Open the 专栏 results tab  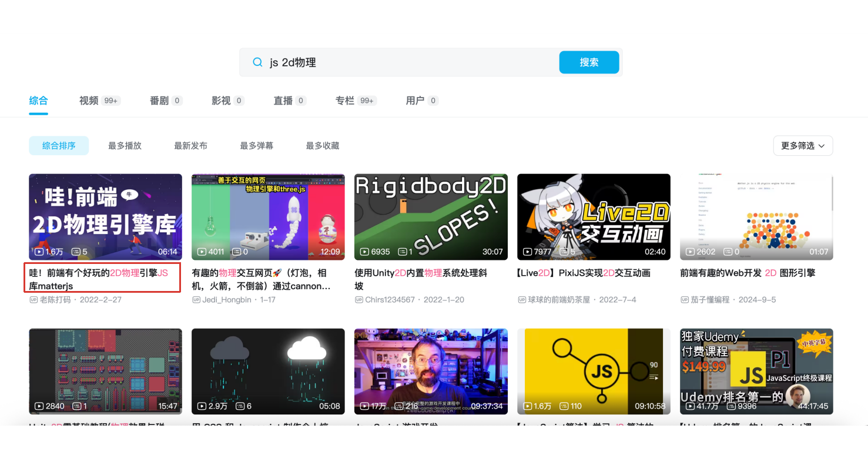pos(345,101)
